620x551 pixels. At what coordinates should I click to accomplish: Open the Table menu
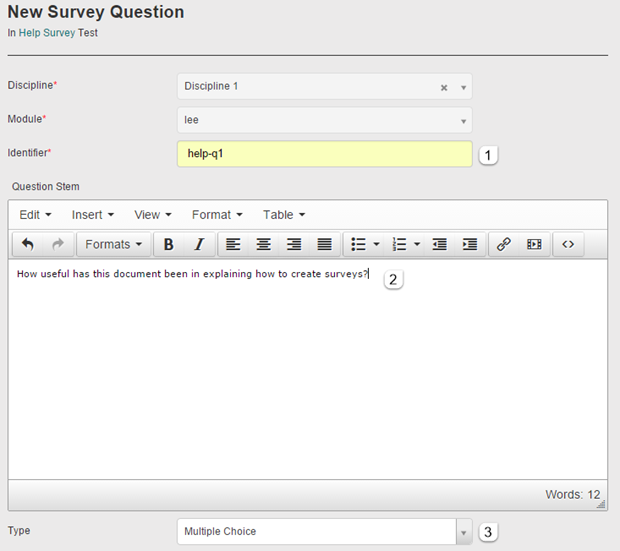pos(284,215)
